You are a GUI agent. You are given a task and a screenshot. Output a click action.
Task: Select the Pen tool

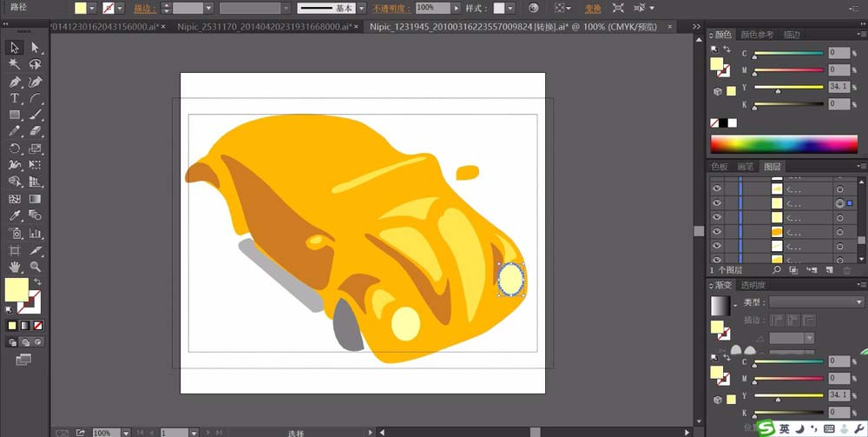tap(15, 82)
